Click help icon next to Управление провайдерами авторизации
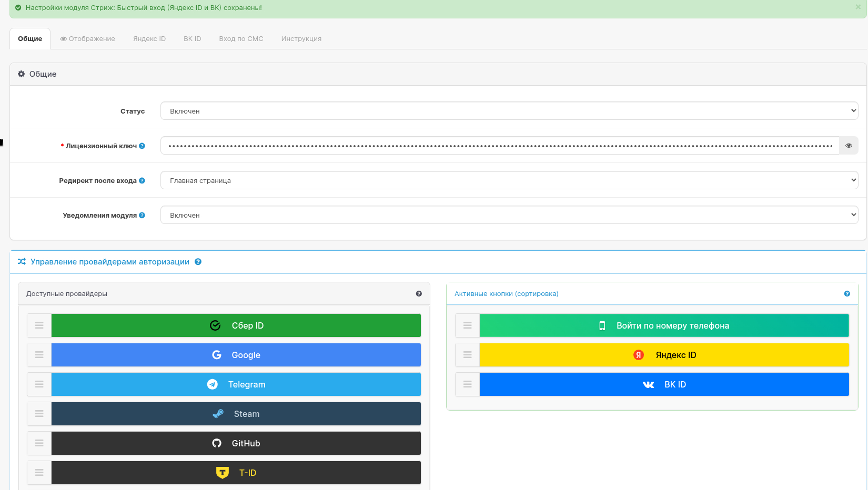 [x=198, y=262]
